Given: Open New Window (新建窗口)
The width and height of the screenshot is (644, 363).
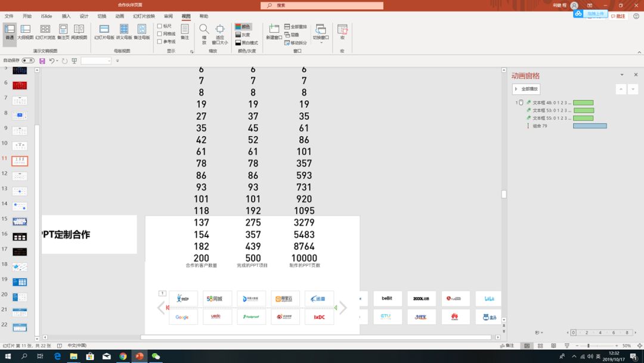Looking at the screenshot, I should [x=274, y=32].
